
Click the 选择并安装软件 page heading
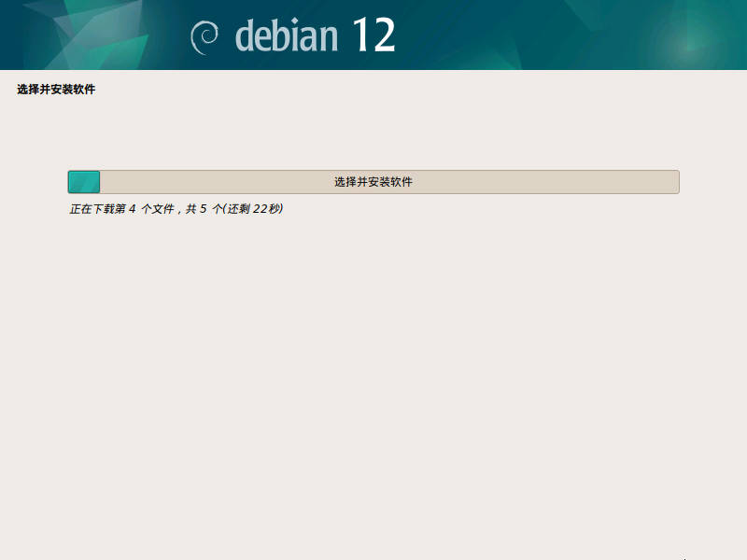56,89
